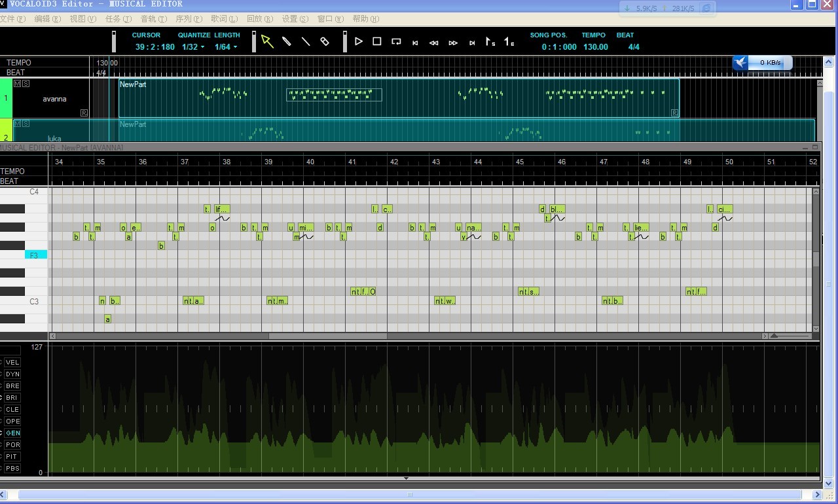Show the DYN control parameter
838x504 pixels.
(12, 374)
